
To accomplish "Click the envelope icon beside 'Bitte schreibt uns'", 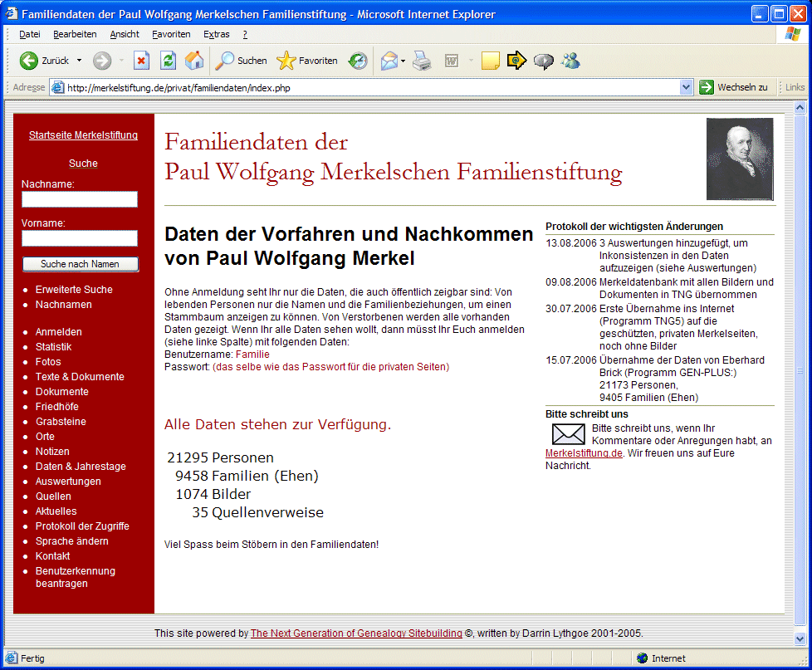I will pyautogui.click(x=569, y=434).
